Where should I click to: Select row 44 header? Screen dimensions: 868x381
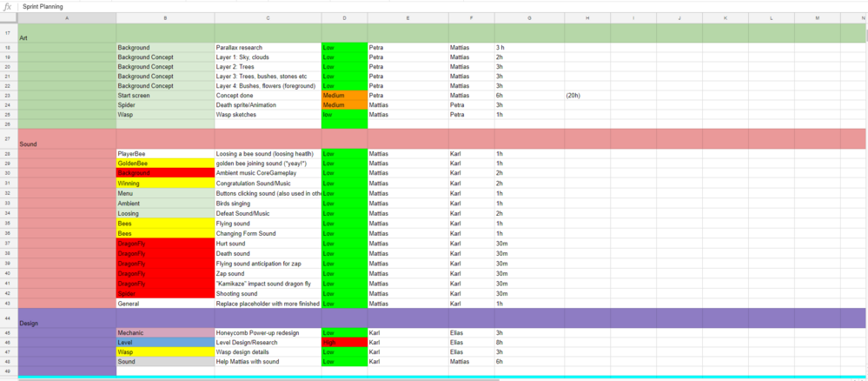[8, 318]
